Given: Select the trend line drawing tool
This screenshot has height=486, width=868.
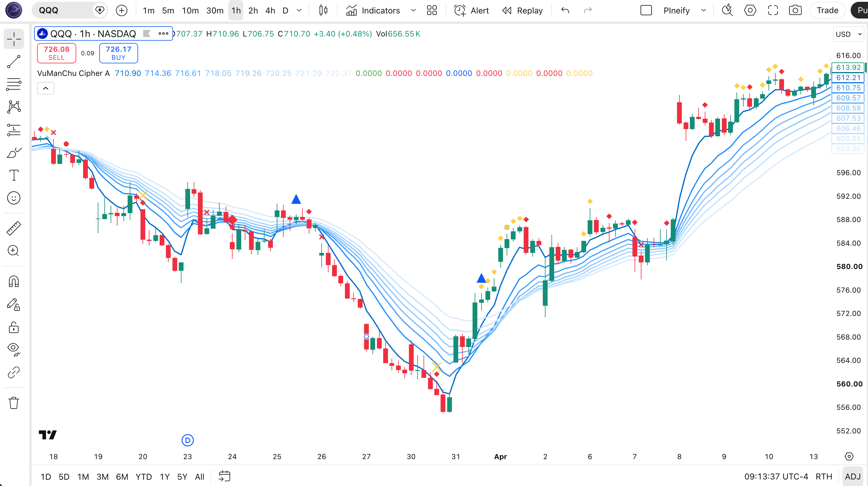Looking at the screenshot, I should coord(14,62).
